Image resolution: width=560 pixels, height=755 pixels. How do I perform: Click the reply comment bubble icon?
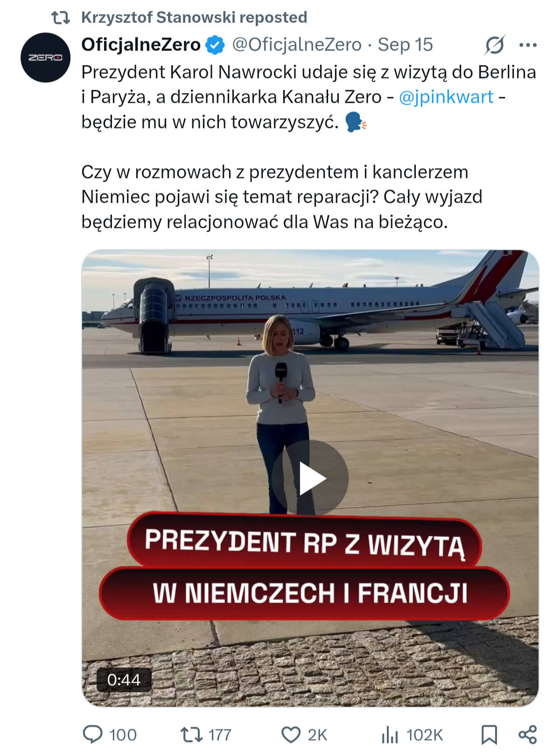coord(92,734)
